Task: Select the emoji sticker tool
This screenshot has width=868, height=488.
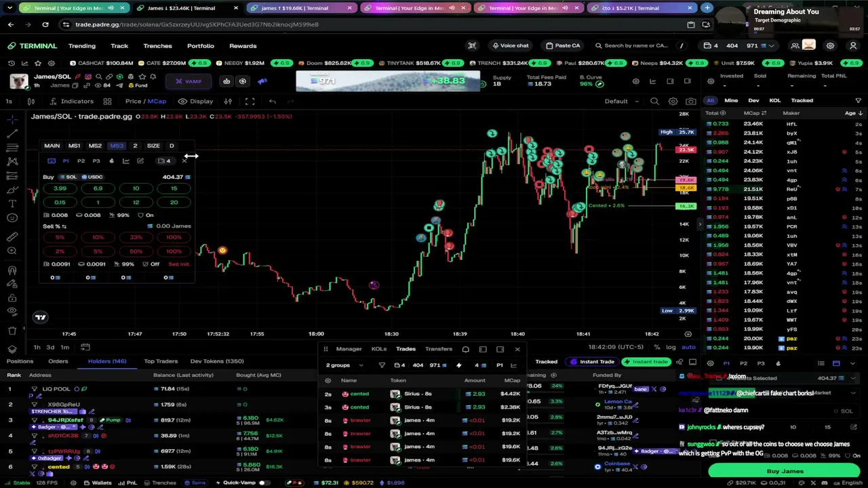Action: (x=12, y=218)
